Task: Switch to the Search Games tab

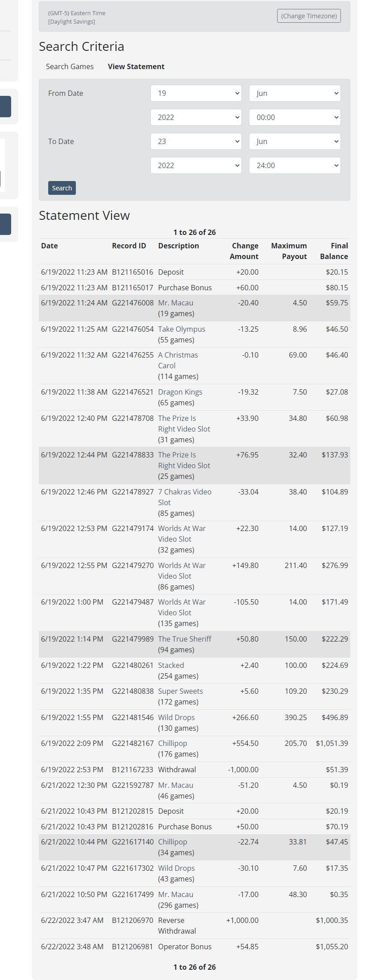Action: (70, 66)
